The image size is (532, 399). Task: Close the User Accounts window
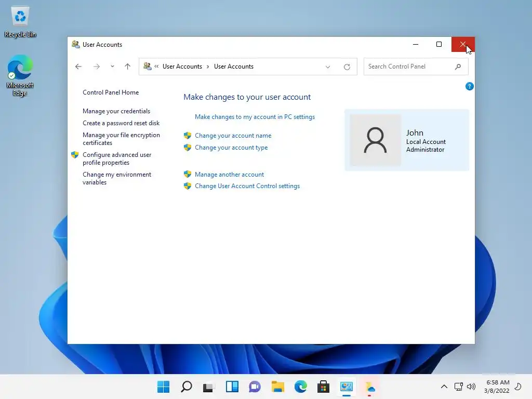[463, 45]
